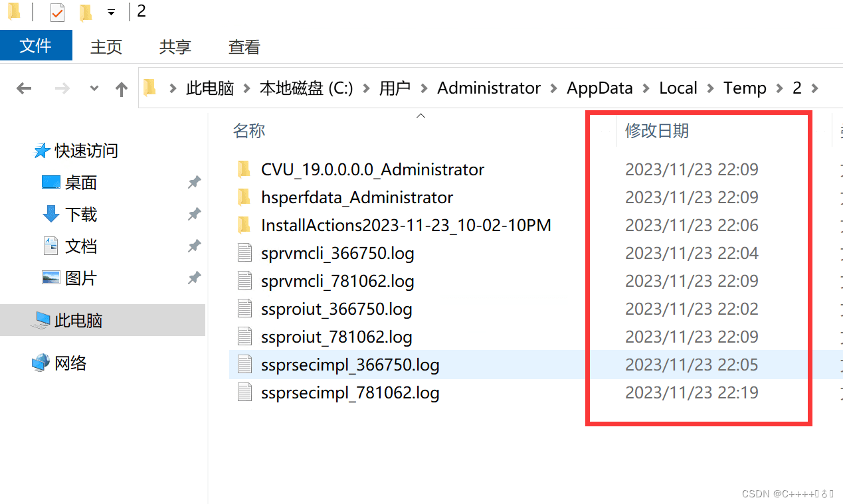Click the pin icon next to 文档
The width and height of the screenshot is (843, 504).
[194, 246]
